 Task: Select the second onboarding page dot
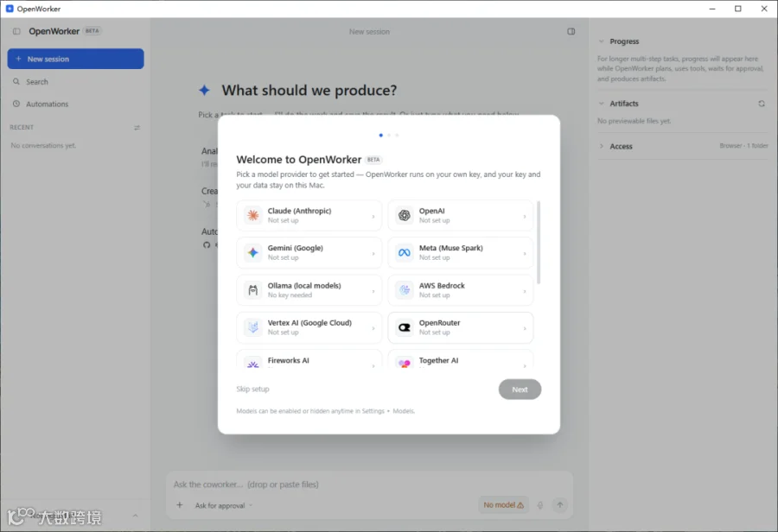[x=389, y=135]
